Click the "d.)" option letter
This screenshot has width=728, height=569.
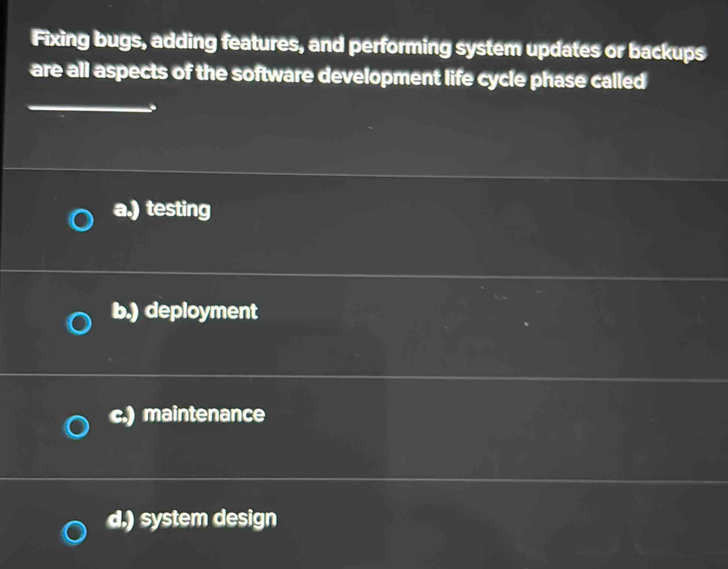[x=121, y=518]
